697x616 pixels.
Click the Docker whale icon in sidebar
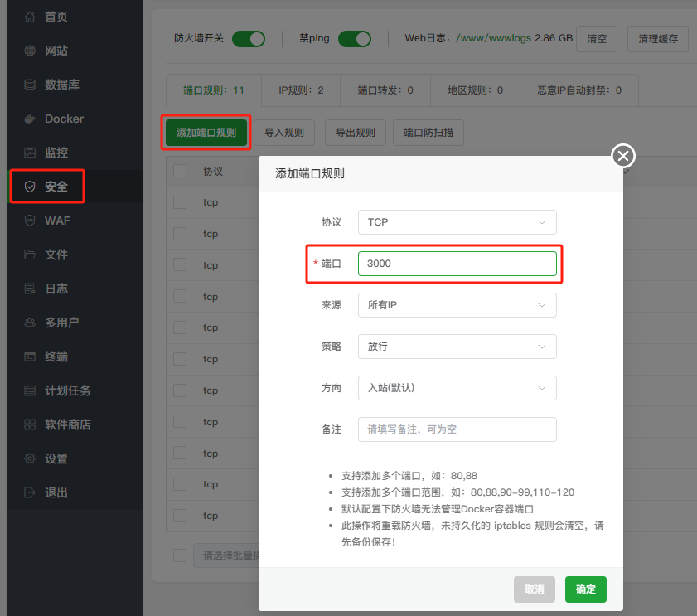30,119
